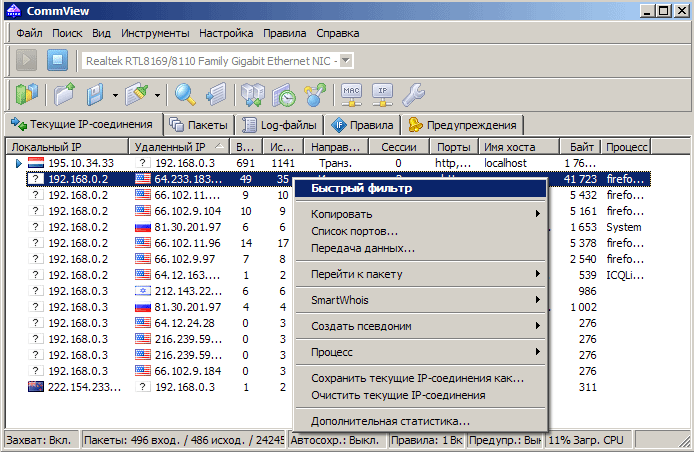Click the Israeli flag beside 212.143.22...

pos(143,291)
